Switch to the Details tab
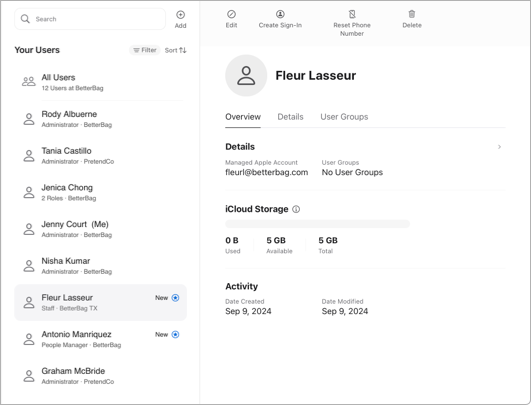 click(x=290, y=117)
